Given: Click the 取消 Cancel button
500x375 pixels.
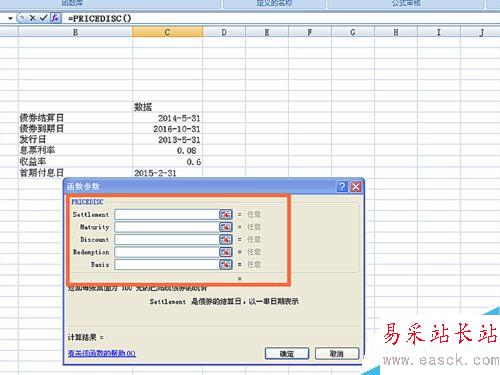Looking at the screenshot, I should pos(337,353).
